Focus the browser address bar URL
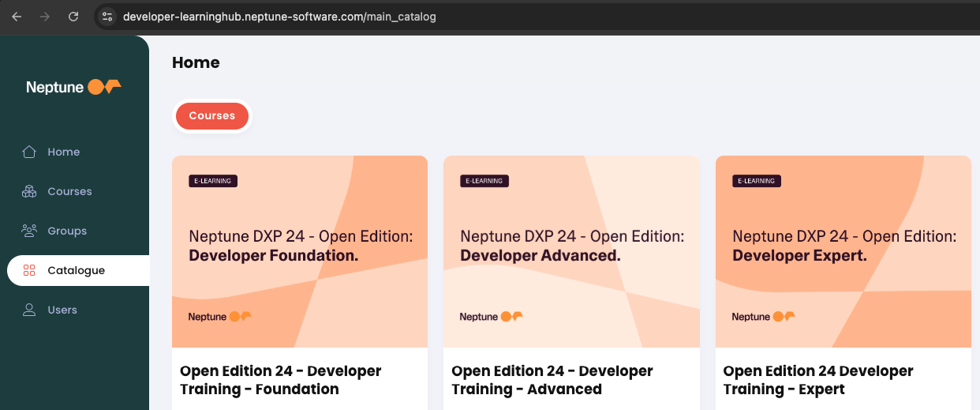The height and width of the screenshot is (410, 980). [279, 17]
